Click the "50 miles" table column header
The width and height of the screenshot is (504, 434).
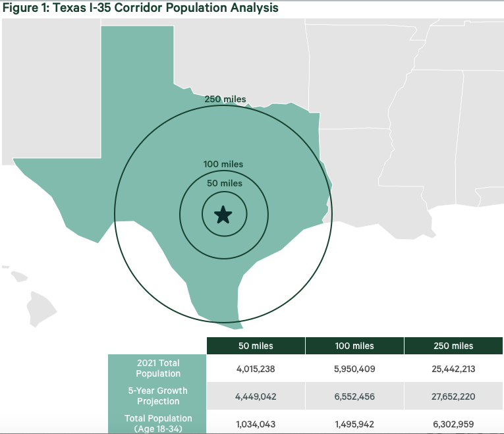(256, 346)
